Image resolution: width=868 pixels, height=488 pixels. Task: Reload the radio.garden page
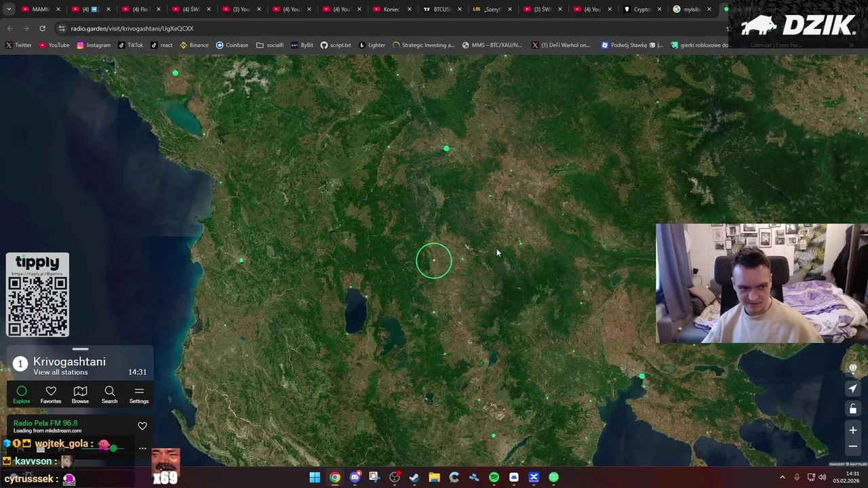[42, 28]
